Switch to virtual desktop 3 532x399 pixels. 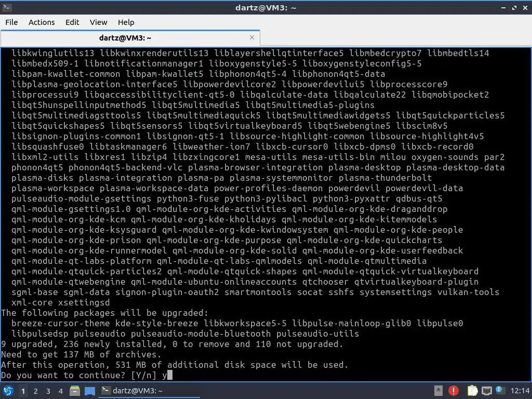[x=48, y=391]
